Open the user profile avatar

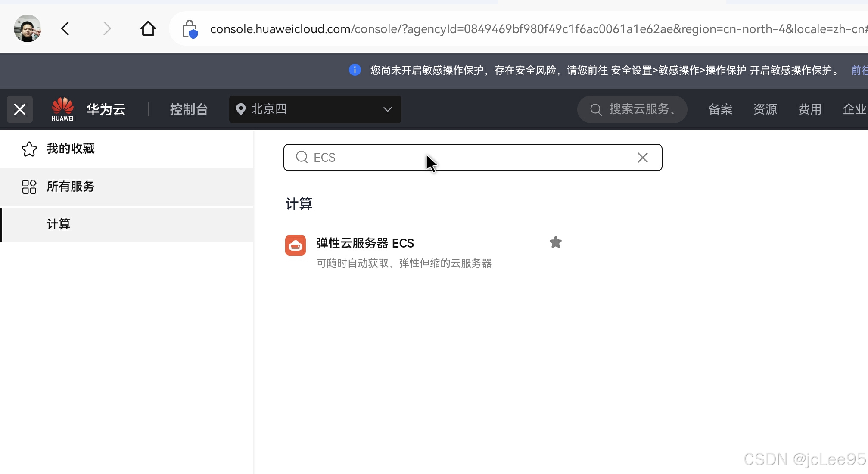[28, 28]
